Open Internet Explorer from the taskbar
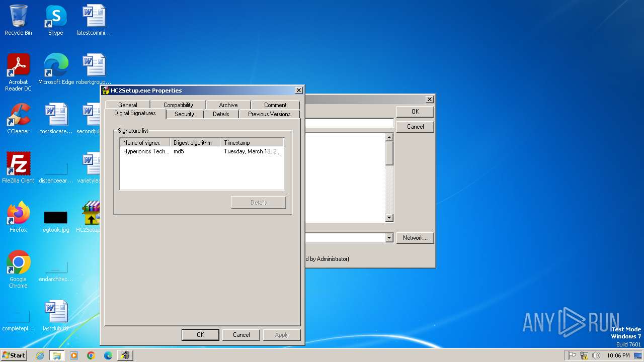Image resolution: width=644 pixels, height=362 pixels. [40, 355]
